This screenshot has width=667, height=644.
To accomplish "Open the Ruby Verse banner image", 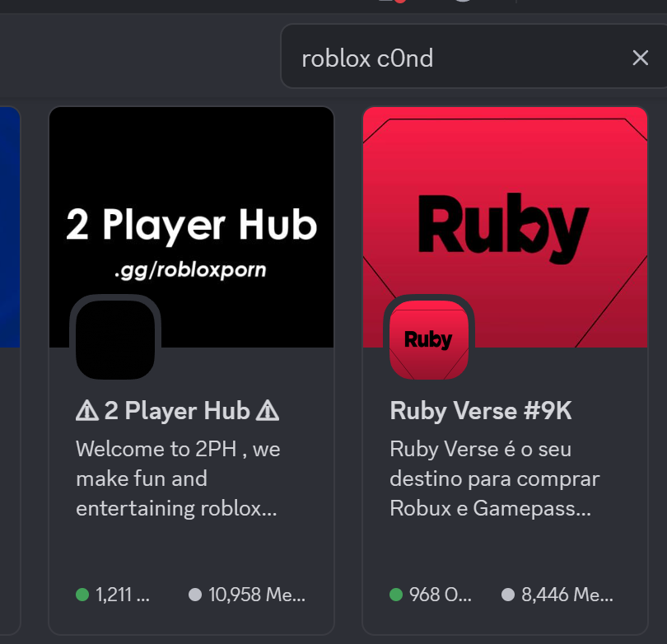I will (505, 226).
